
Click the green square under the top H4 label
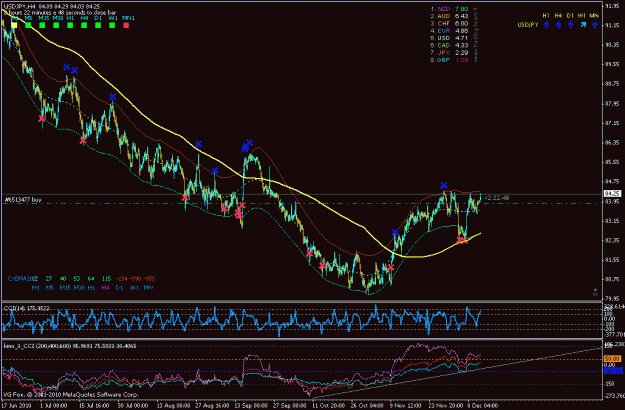point(84,25)
